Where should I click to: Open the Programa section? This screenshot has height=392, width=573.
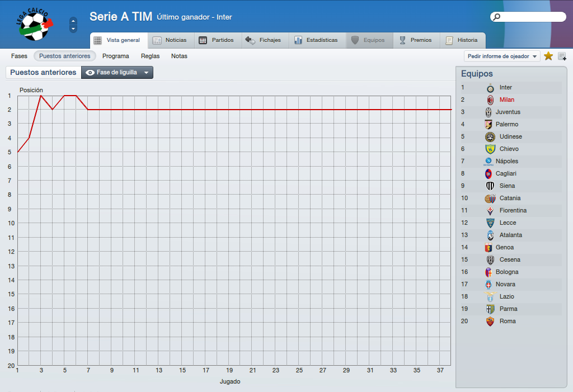click(115, 56)
